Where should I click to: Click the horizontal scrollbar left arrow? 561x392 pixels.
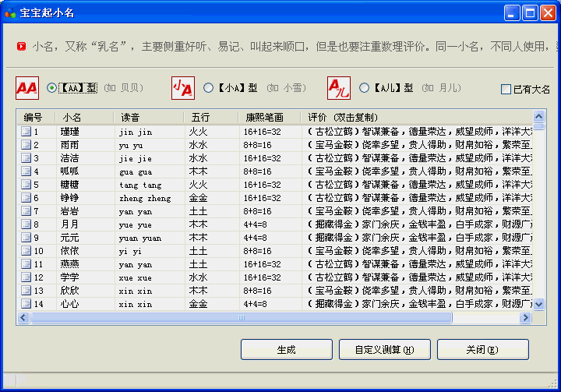click(x=23, y=317)
